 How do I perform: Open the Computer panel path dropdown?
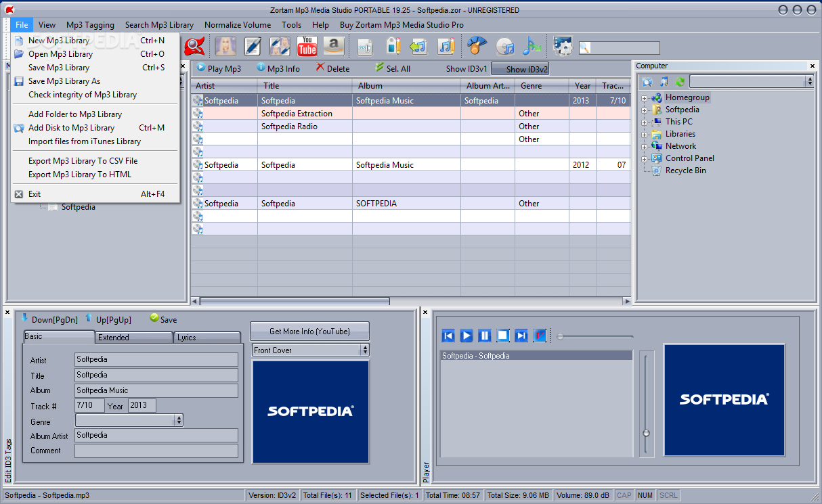pos(809,81)
